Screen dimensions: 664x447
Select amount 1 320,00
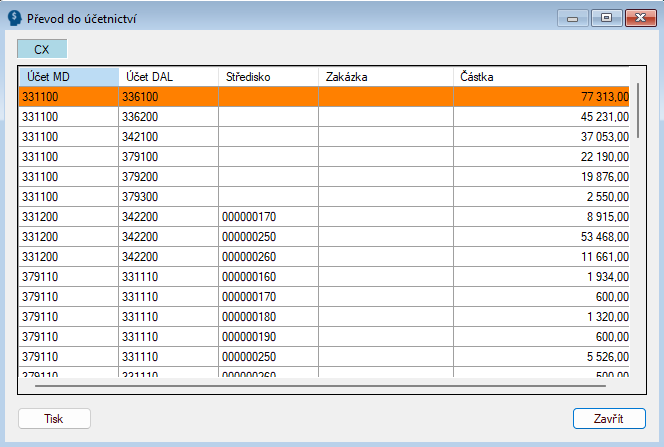coord(541,316)
